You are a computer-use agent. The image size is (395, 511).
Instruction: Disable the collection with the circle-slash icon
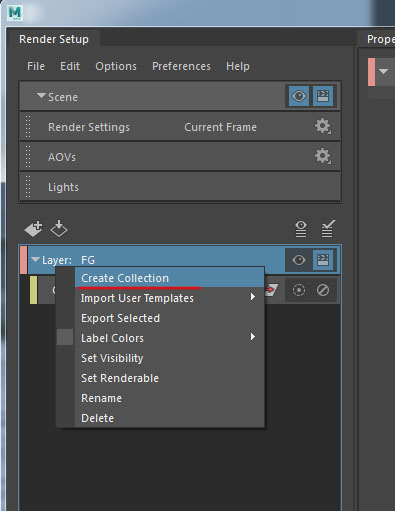[x=323, y=290]
